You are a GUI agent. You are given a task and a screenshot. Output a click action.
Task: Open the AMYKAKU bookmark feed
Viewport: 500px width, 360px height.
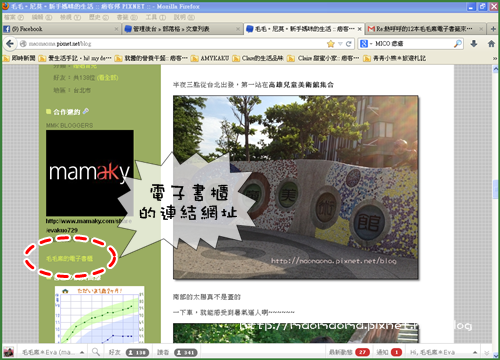point(210,58)
